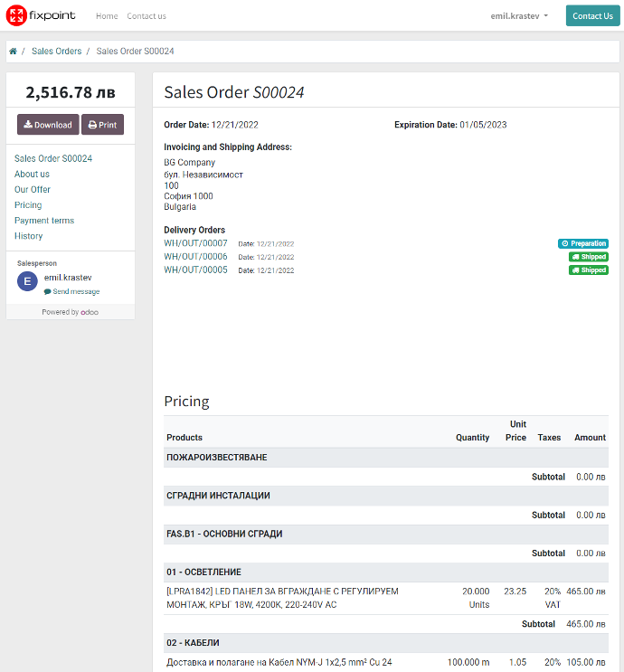The image size is (624, 672).
Task: Click the Send message chat icon
Action: click(48, 292)
